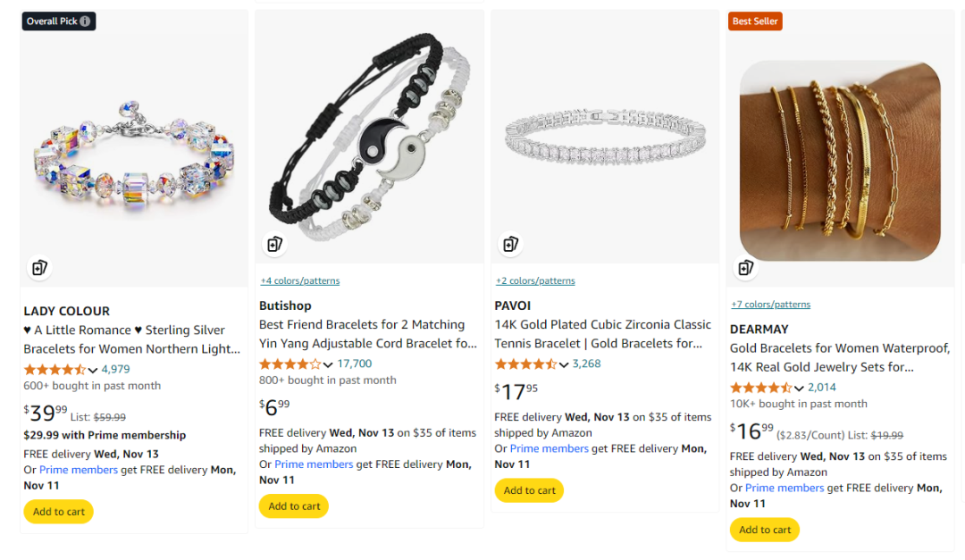Add LADY COLOUR bracelet to cart
The width and height of the screenshot is (965, 560).
click(59, 512)
